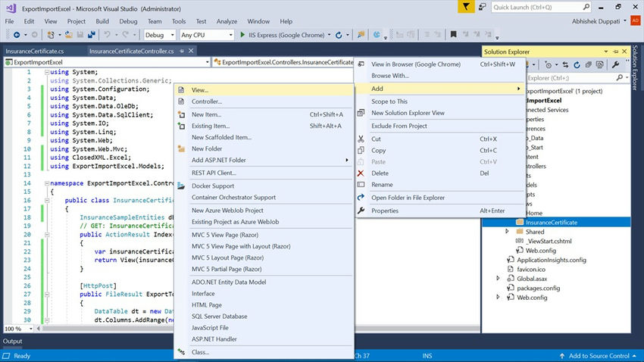Click Add to Source Control in status bar
The height and width of the screenshot is (362, 644).
(600, 356)
